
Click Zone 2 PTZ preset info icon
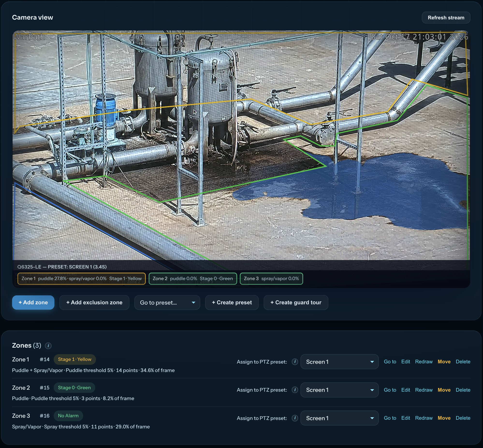click(295, 390)
